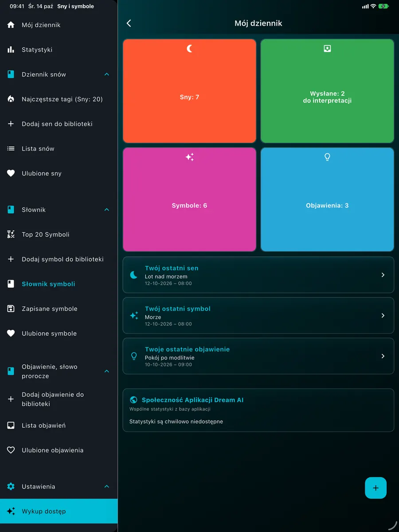Collapse the Objawienie, słowo prorocze chevron
The height and width of the screenshot is (532, 399).
coord(106,371)
